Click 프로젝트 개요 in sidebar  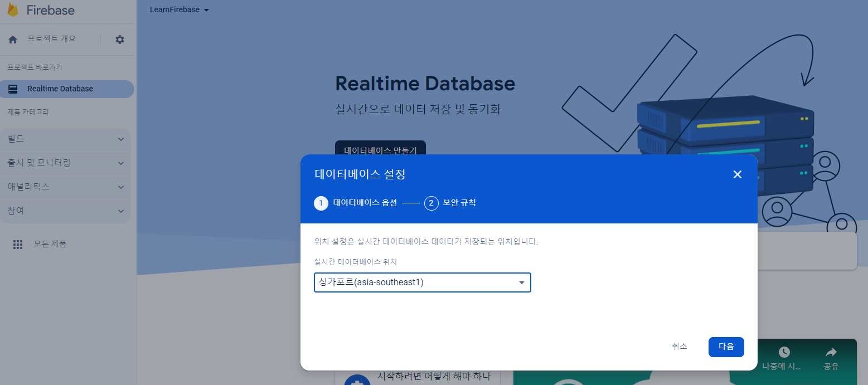51,39
